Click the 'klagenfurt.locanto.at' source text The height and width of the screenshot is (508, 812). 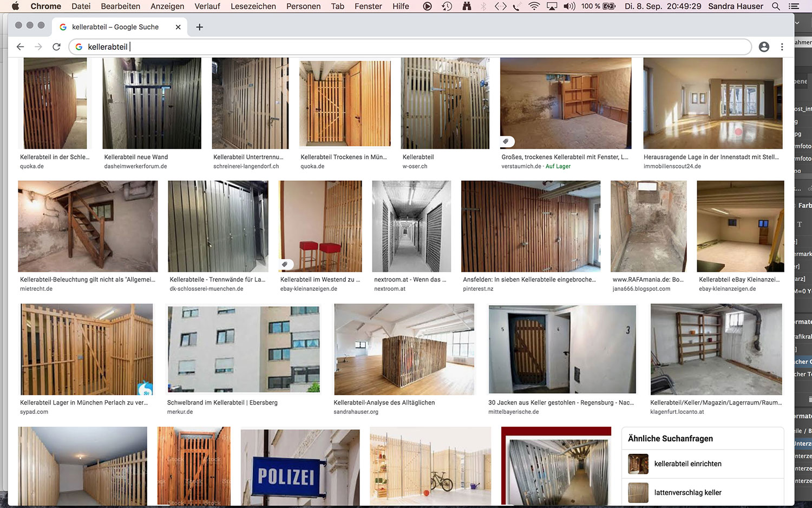coord(677,412)
